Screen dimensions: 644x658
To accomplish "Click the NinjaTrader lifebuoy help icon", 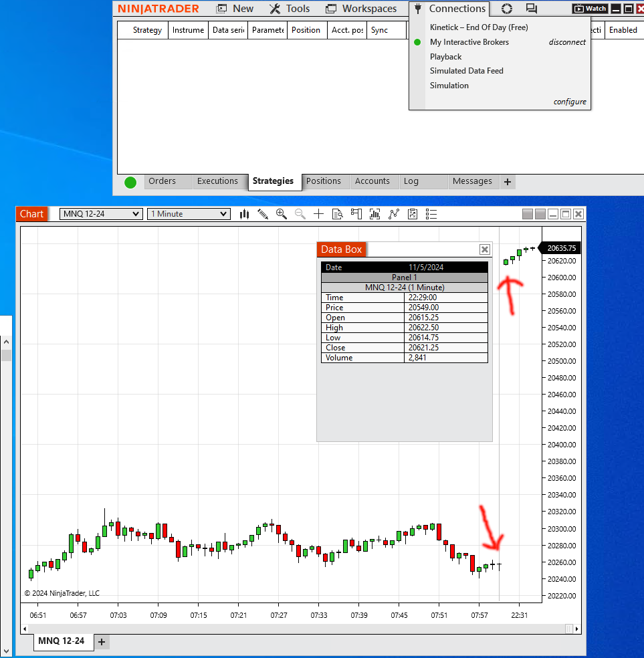I will click(507, 9).
